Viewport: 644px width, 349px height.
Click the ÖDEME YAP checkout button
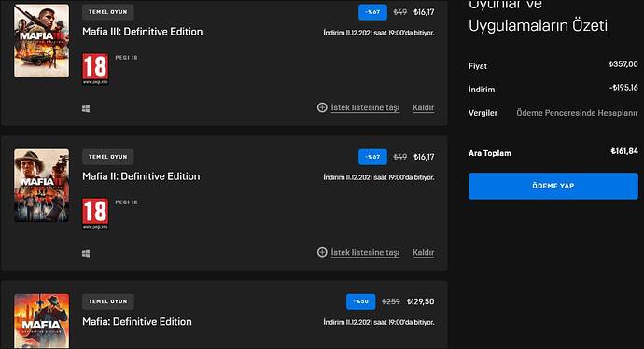coord(553,186)
